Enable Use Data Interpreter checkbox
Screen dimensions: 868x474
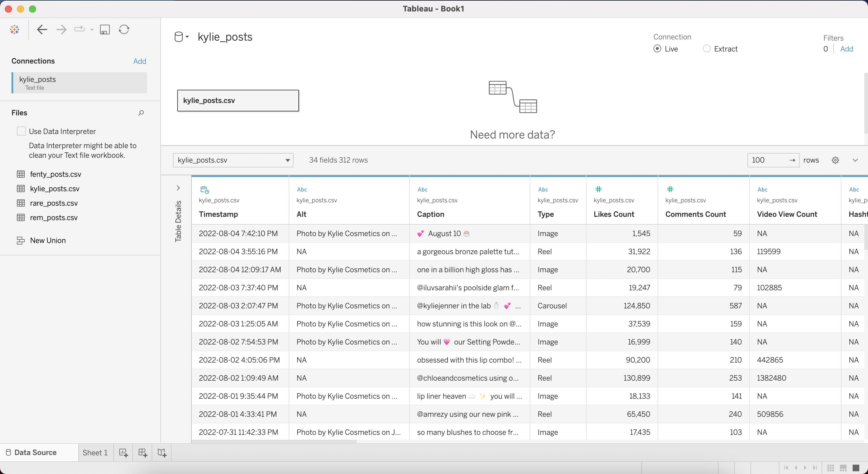tap(21, 131)
